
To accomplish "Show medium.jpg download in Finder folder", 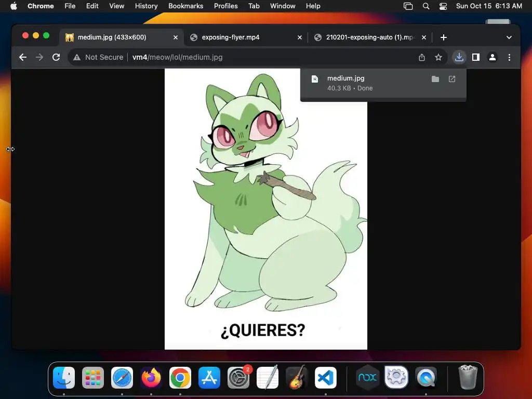I will click(x=435, y=79).
